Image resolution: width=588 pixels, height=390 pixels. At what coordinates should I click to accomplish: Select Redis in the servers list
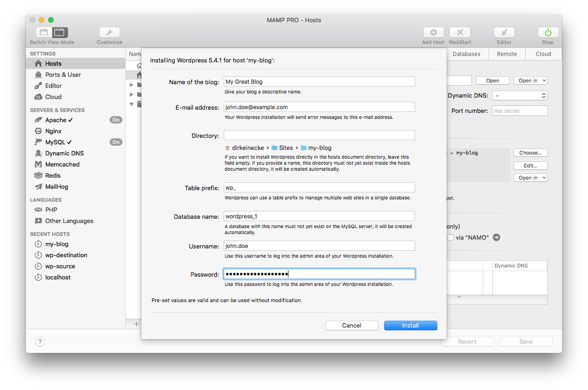pos(53,175)
